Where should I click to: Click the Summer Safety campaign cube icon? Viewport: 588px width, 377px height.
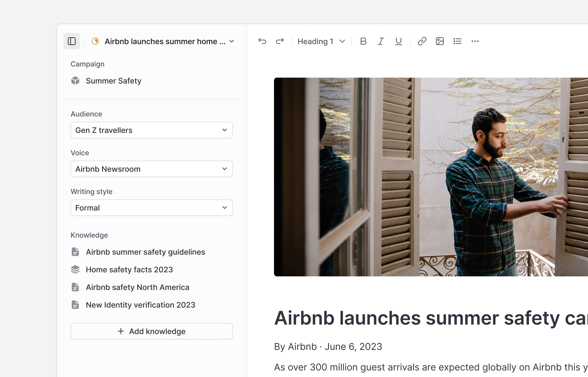pos(75,81)
